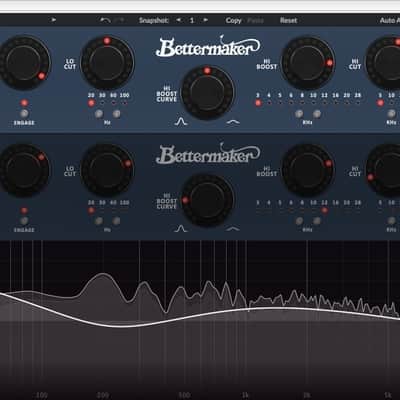This screenshot has width=400, height=400.
Task: Select narrow bell curve icon on bottom unit
Action: pyautogui.click(x=181, y=229)
